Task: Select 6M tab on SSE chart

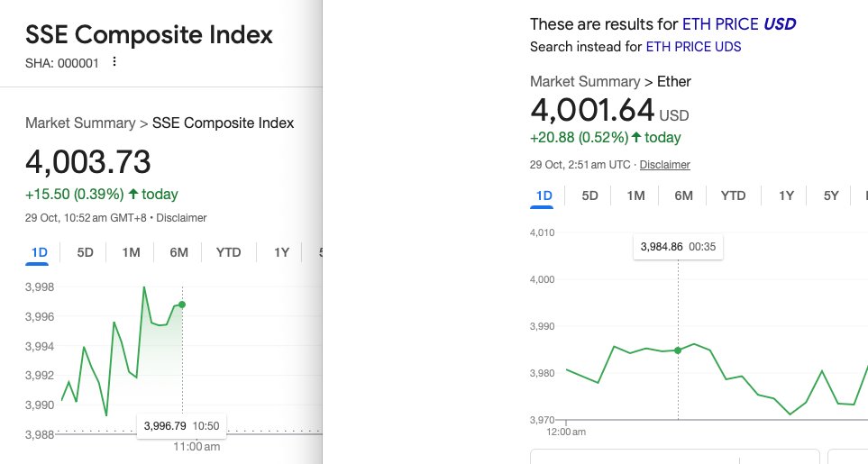Action: [x=178, y=252]
